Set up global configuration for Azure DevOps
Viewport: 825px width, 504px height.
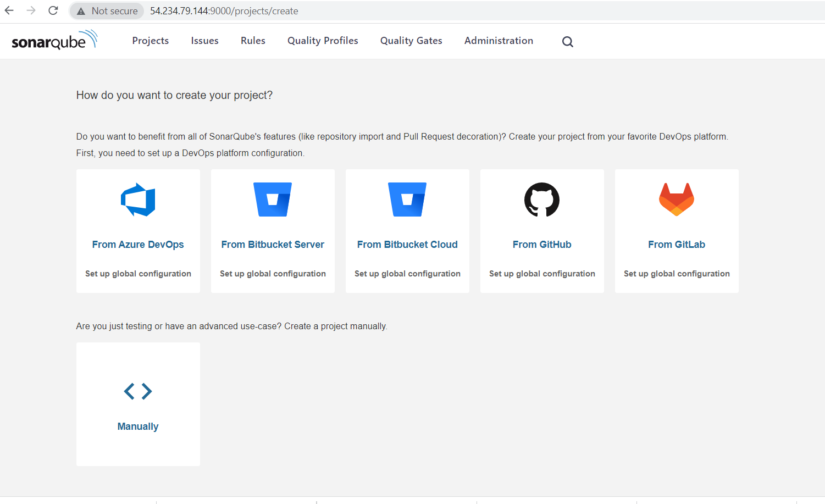pos(138,274)
